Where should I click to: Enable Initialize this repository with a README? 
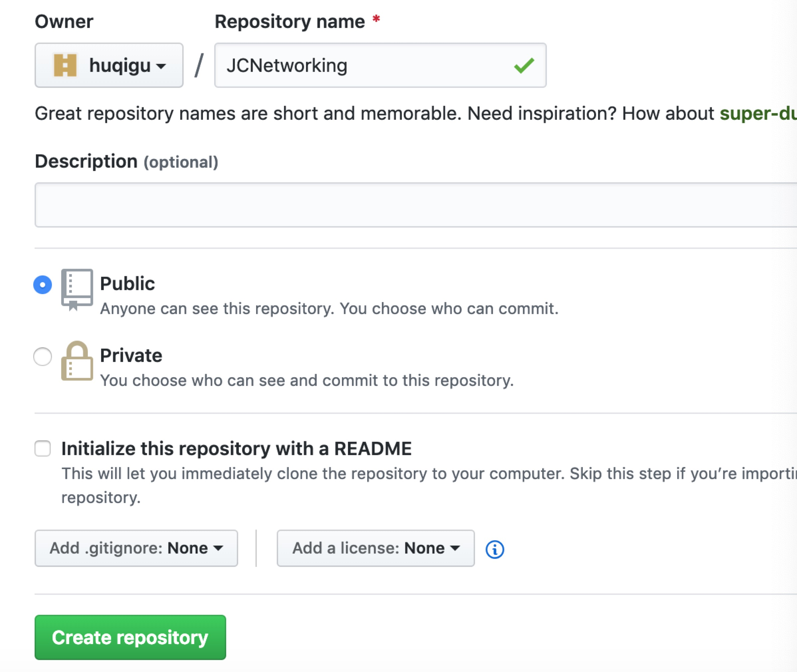(43, 448)
